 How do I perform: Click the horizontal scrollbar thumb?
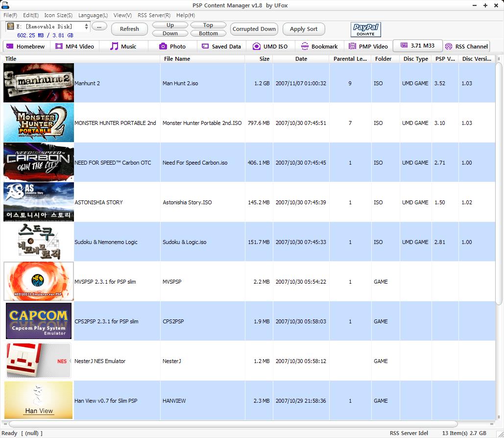point(233,424)
